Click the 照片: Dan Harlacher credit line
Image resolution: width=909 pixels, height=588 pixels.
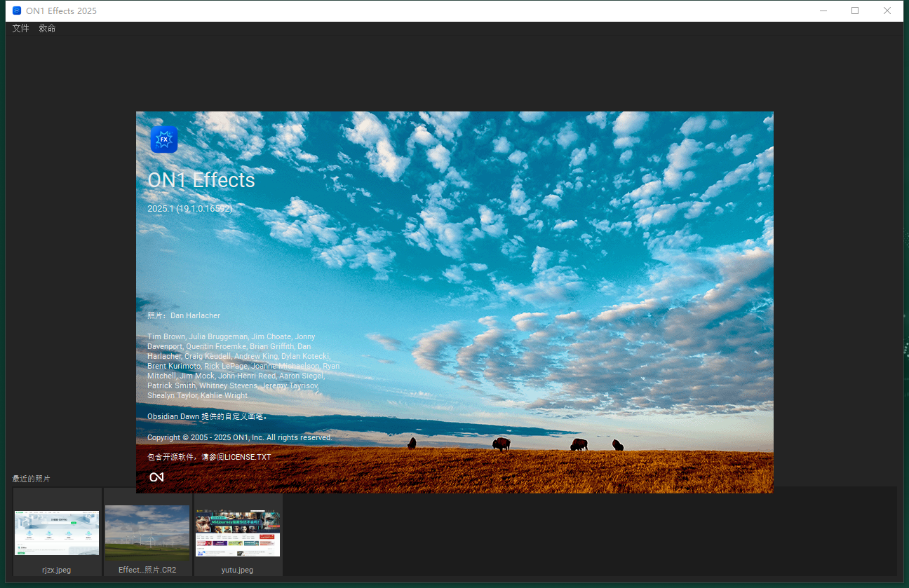pos(184,315)
